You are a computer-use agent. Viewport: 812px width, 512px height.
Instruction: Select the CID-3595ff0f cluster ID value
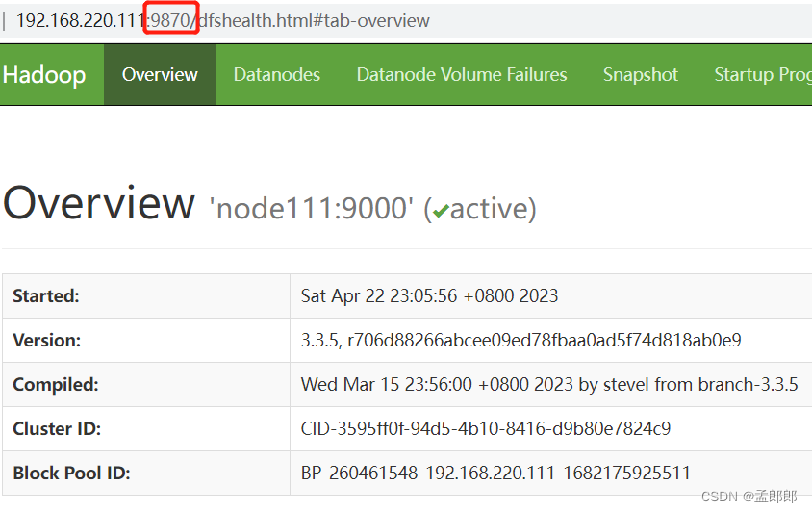pos(486,428)
